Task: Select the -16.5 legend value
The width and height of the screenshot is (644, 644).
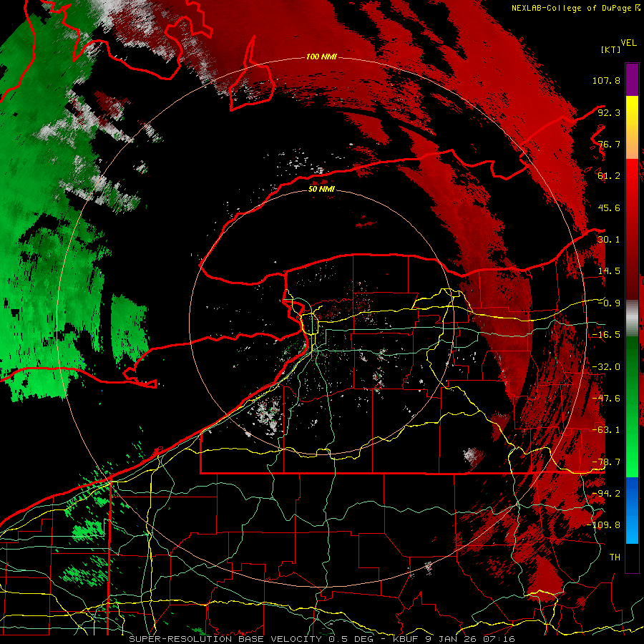Action: tap(606, 335)
